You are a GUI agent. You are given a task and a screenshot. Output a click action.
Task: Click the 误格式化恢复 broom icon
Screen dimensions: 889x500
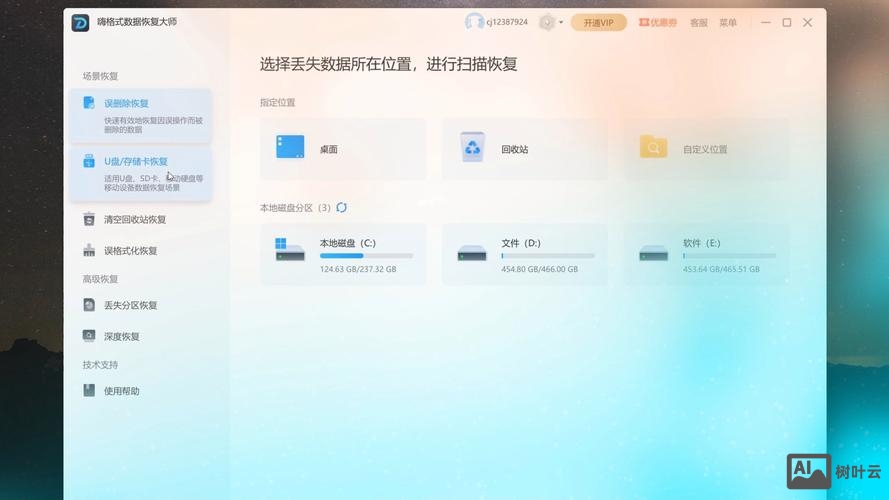pos(89,250)
